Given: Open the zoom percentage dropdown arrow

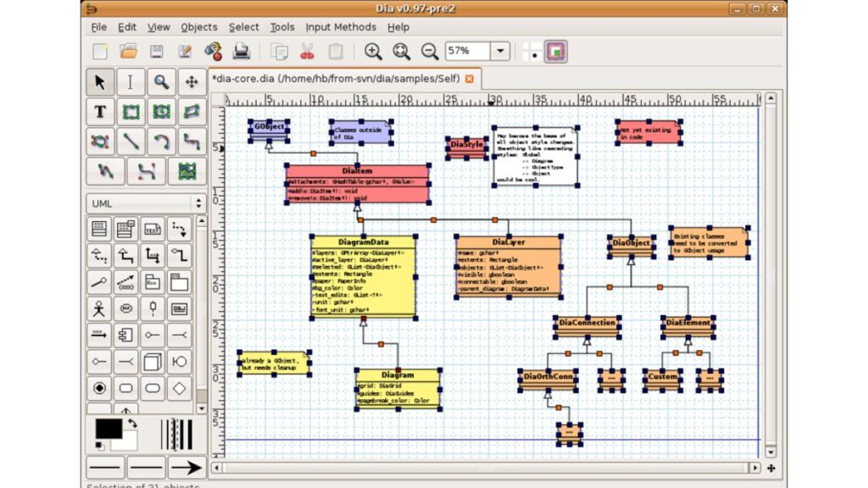Looking at the screenshot, I should [x=500, y=51].
